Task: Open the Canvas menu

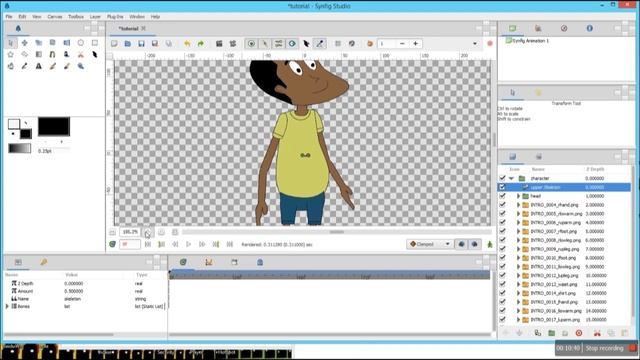Action: [55, 17]
